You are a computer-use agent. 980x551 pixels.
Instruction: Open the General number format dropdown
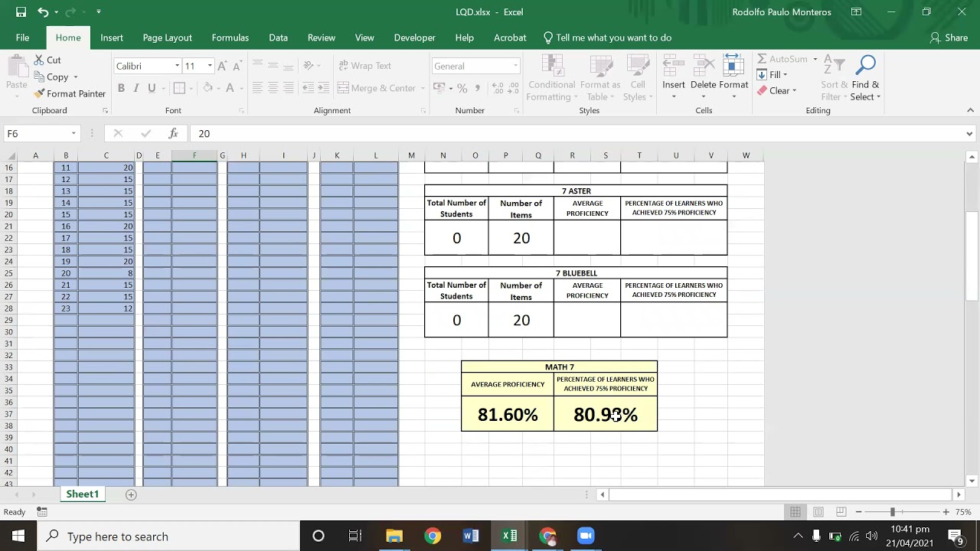pyautogui.click(x=515, y=66)
